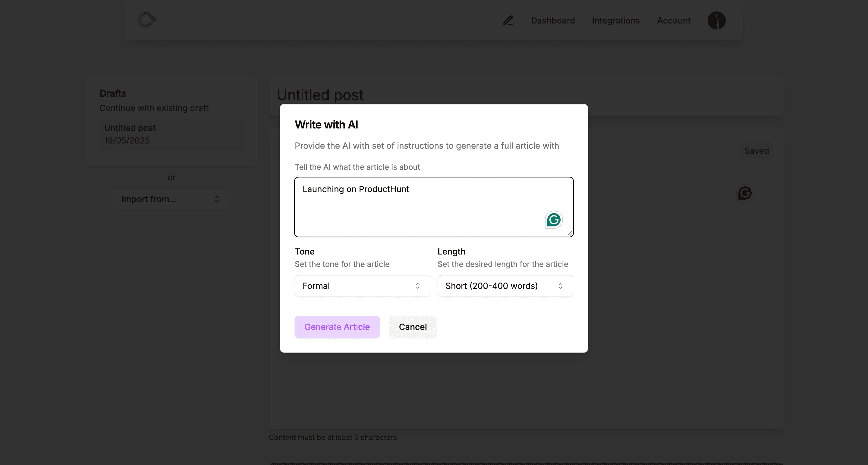This screenshot has width=868, height=465.
Task: Open the Length dropdown showing Short (200-400 words)
Action: (x=505, y=286)
